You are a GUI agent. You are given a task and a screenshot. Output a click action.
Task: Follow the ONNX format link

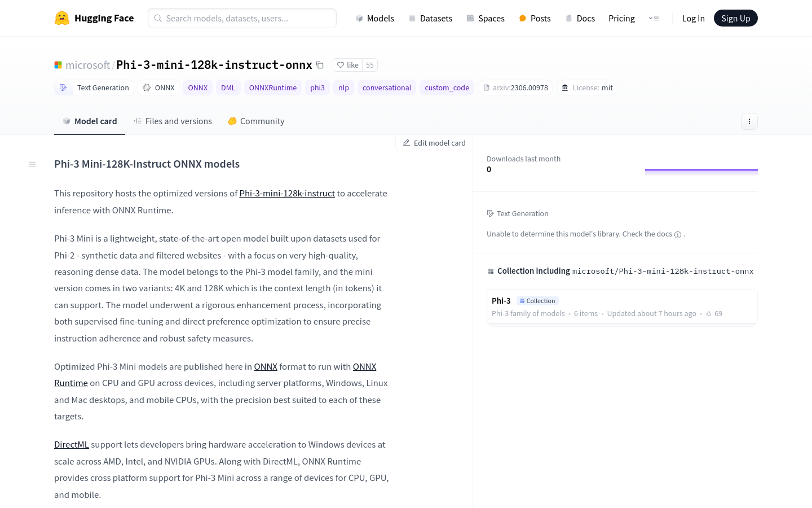(266, 366)
